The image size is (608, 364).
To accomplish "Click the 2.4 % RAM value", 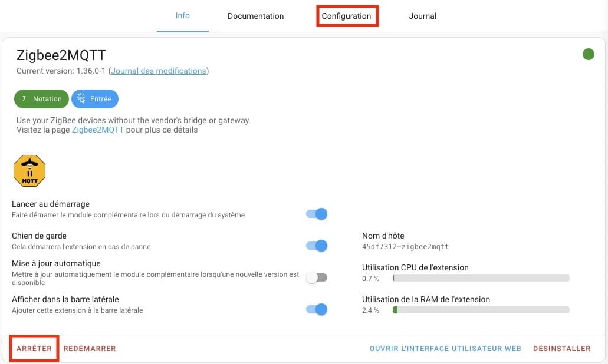I will tap(370, 310).
